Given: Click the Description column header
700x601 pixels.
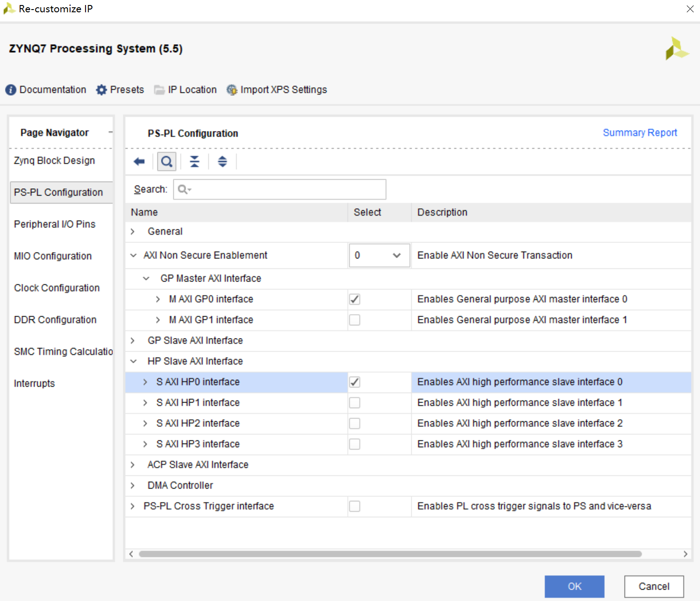Looking at the screenshot, I should point(551,212).
